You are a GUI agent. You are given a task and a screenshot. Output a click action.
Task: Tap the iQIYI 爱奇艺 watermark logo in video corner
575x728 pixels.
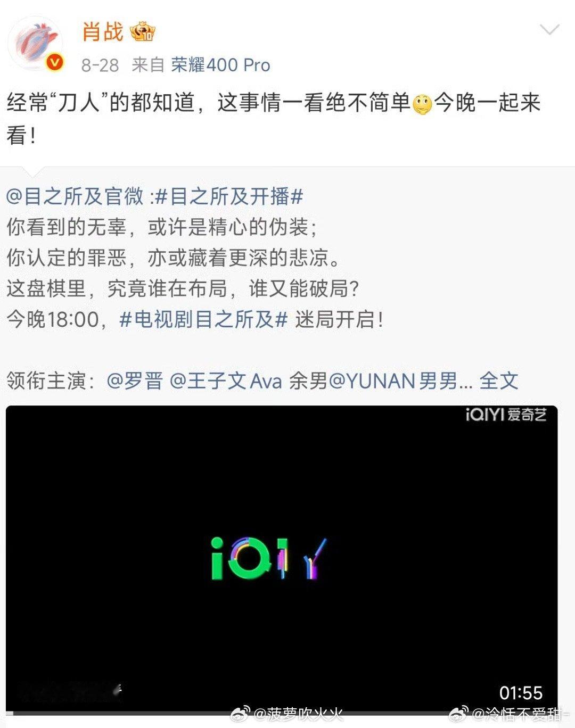pyautogui.click(x=506, y=415)
